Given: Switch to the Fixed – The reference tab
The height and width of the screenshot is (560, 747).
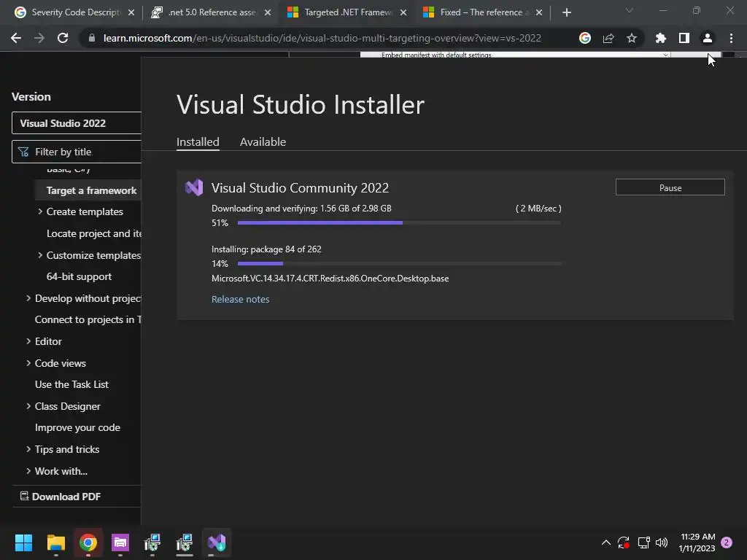Looking at the screenshot, I should click(x=483, y=12).
